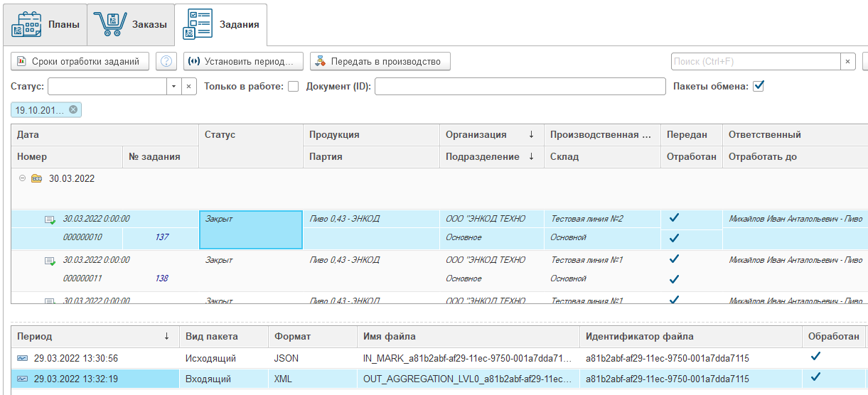Click the packet icon for 29.03.2022 13:30:56

(x=22, y=359)
